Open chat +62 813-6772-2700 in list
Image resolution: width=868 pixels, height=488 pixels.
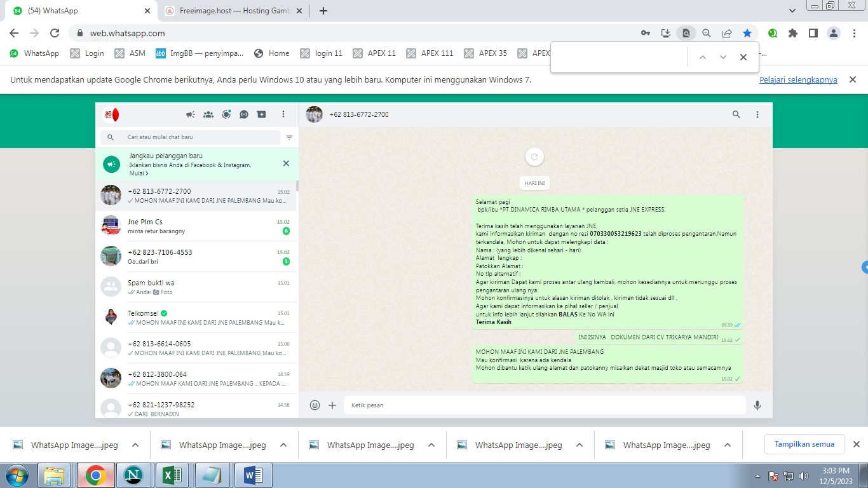(196, 196)
